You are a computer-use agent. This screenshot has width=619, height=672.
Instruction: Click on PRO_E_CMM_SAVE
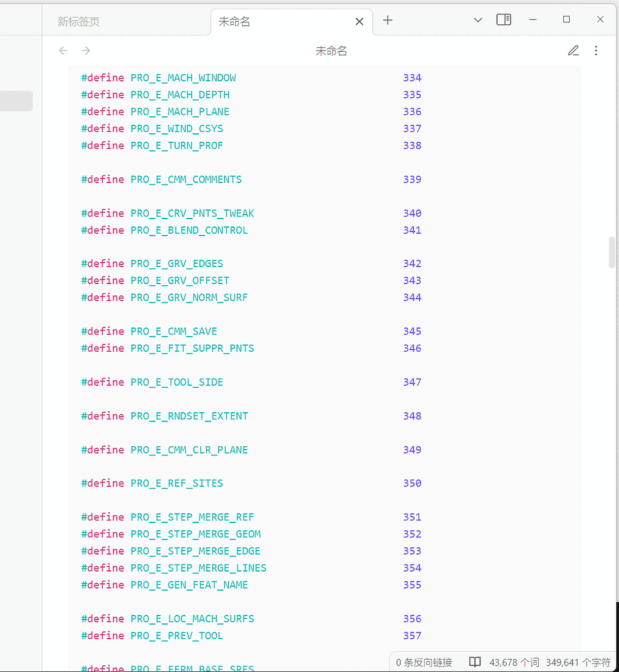[173, 331]
